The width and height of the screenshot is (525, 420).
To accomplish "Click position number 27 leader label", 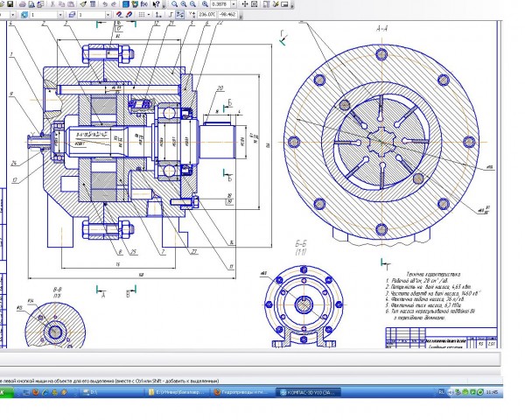I will 194,251.
